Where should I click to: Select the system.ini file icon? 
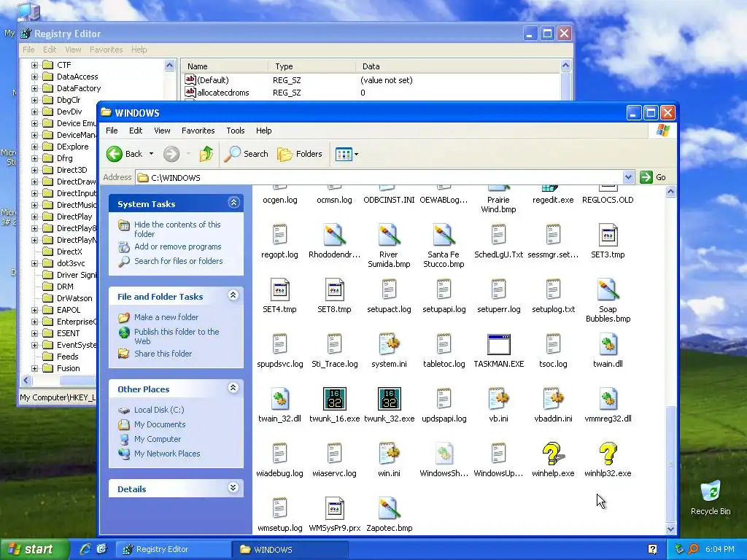pos(390,344)
